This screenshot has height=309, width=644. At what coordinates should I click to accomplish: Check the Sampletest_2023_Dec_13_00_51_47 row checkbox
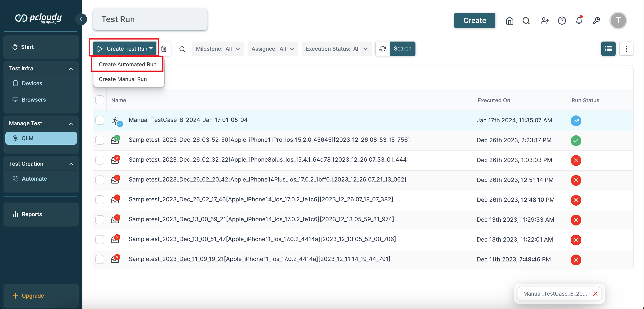click(x=100, y=240)
